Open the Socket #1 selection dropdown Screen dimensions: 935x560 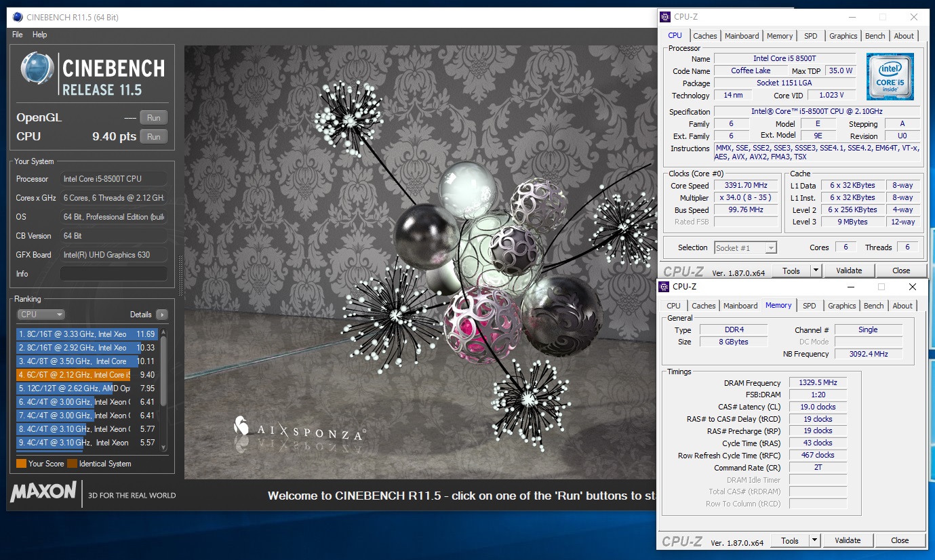pos(745,247)
